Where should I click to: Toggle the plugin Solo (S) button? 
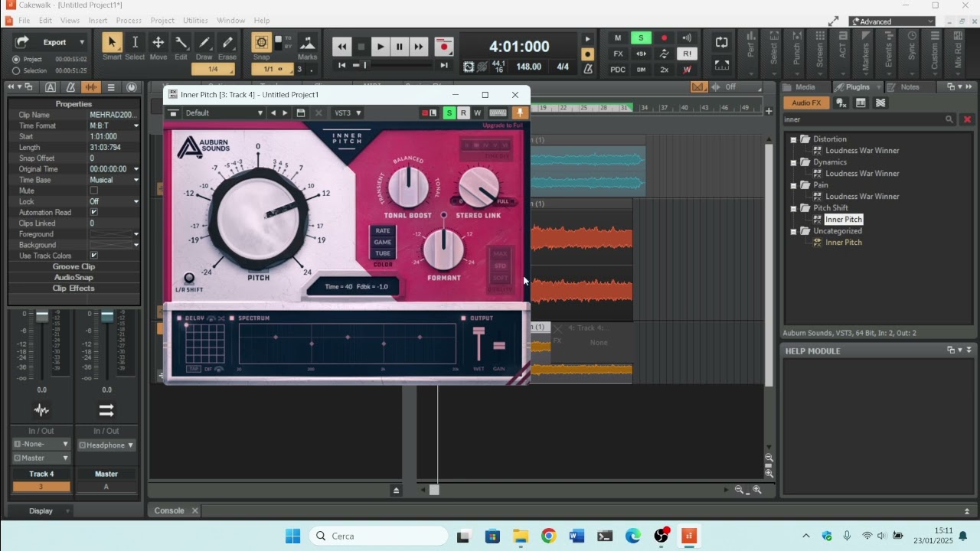(449, 113)
